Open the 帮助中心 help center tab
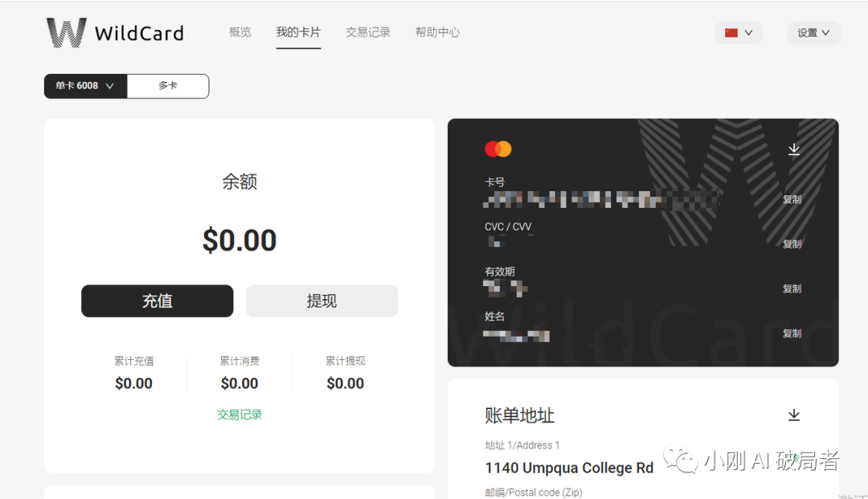868x499 pixels. tap(437, 33)
